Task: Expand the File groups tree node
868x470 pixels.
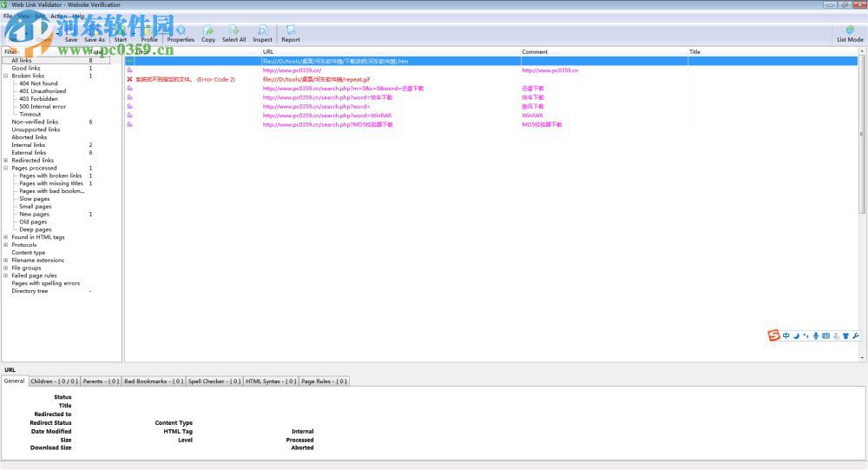Action: pos(6,268)
